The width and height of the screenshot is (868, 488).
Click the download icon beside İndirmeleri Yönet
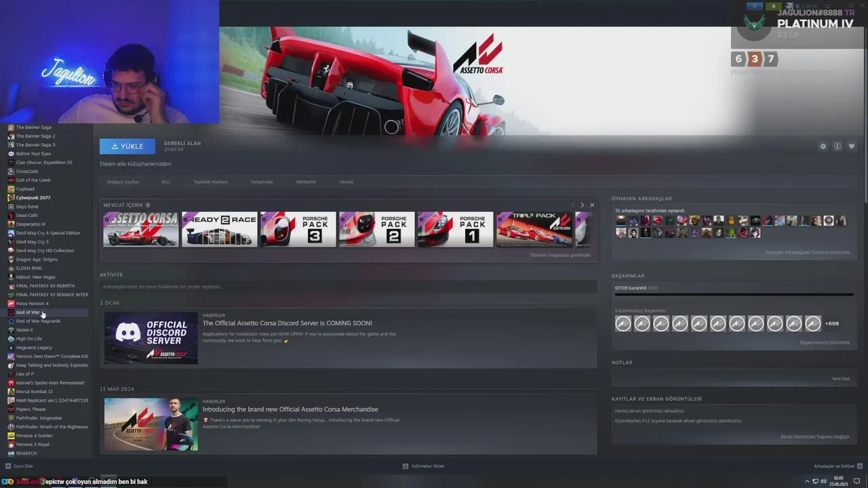pos(406,466)
